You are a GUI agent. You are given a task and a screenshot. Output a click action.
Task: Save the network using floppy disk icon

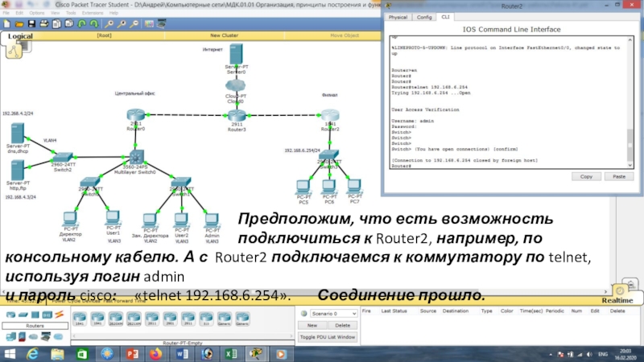(x=31, y=24)
